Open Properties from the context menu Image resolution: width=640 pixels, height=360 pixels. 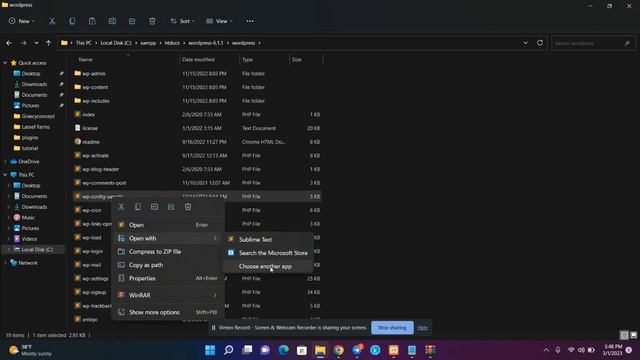tap(168, 278)
